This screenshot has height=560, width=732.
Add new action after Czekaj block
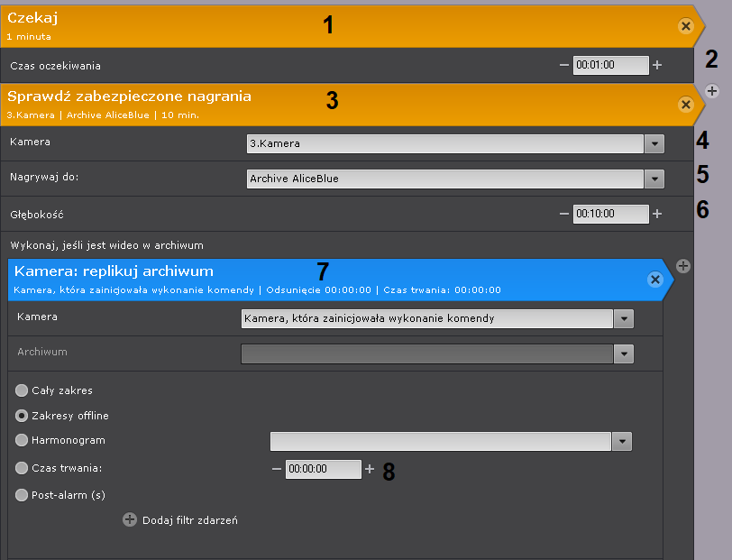tap(712, 91)
